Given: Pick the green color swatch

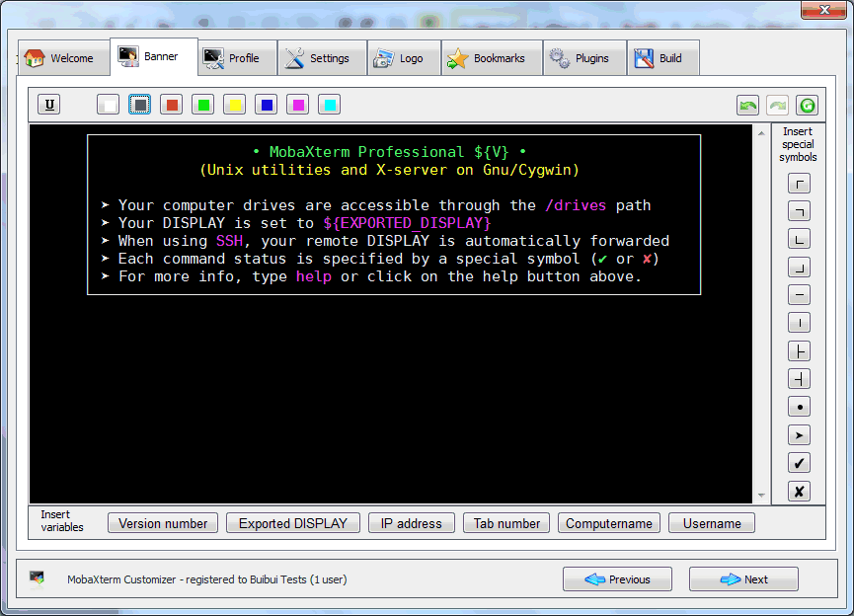Looking at the screenshot, I should [x=203, y=105].
